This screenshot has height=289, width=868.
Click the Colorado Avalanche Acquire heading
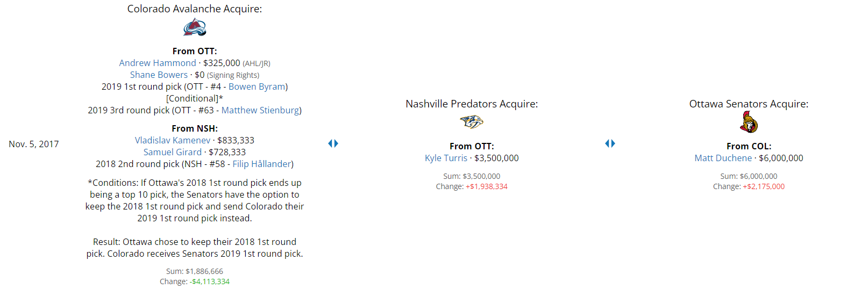pyautogui.click(x=195, y=9)
